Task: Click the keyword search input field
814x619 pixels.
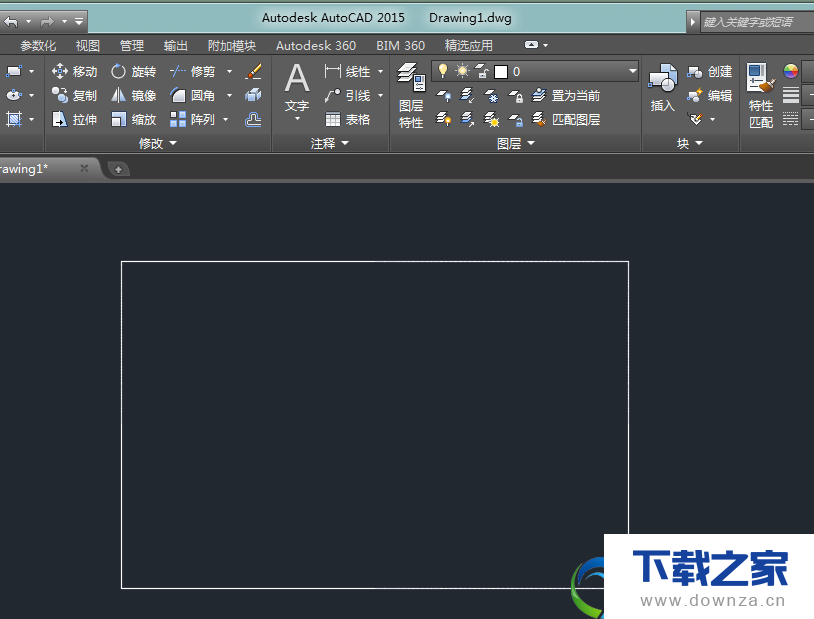Action: click(x=757, y=22)
